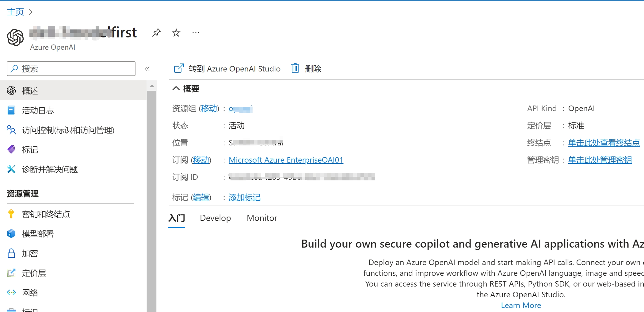The height and width of the screenshot is (312, 644).
Task: Open 密钥和终结点 menu item
Action: click(73, 214)
